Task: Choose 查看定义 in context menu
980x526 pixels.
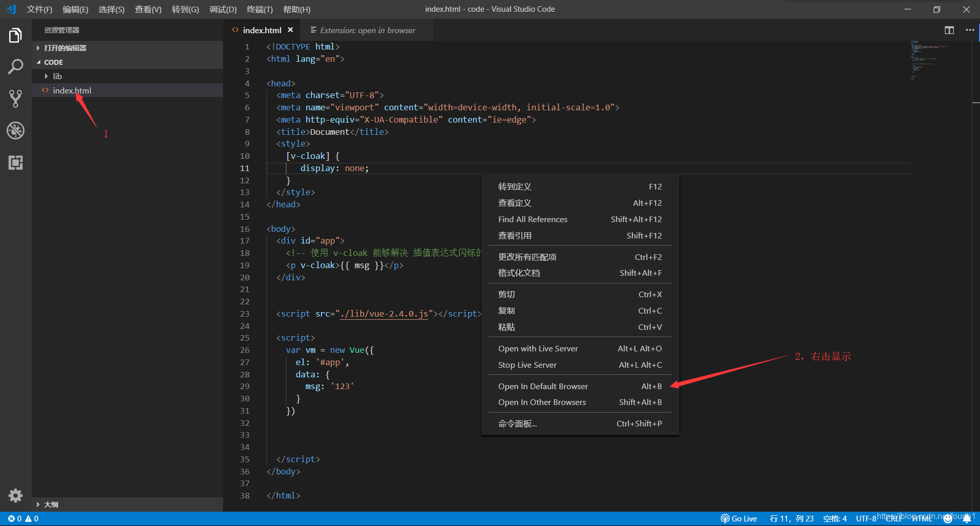Action: point(580,203)
